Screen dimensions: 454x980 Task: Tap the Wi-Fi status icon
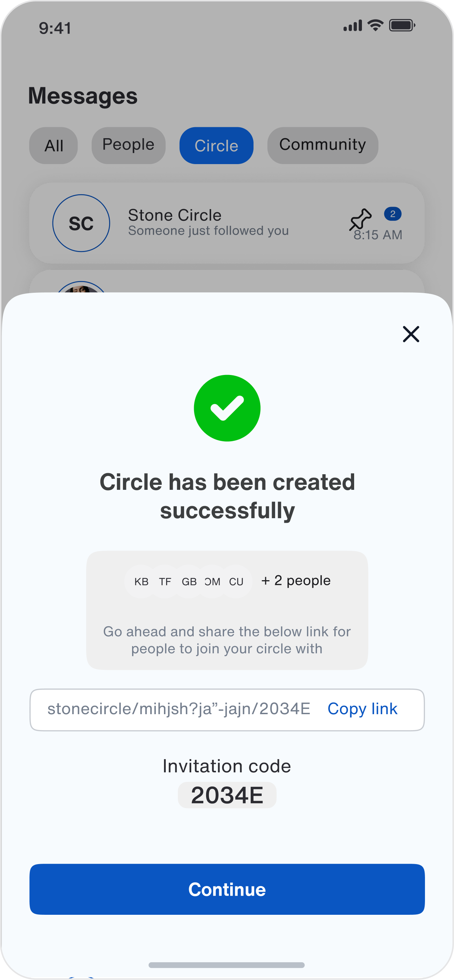click(x=375, y=26)
